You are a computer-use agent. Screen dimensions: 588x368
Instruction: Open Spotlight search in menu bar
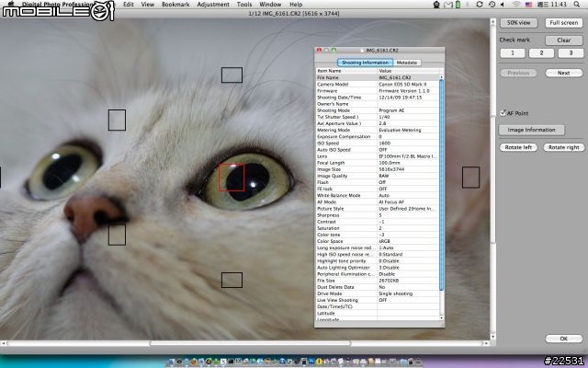pos(576,5)
